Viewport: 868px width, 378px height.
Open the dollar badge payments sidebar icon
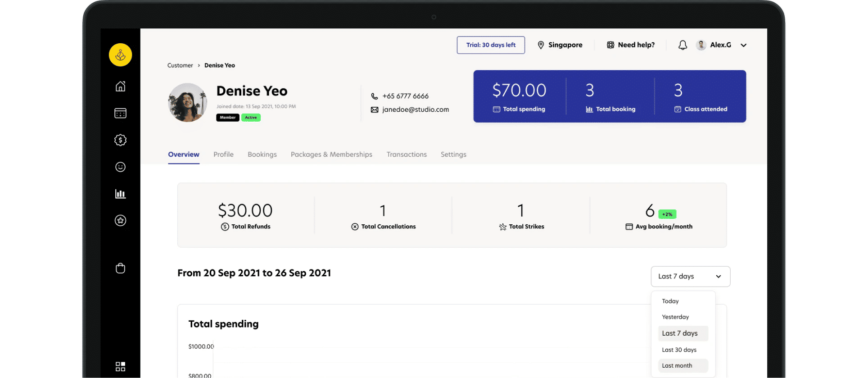coord(120,140)
